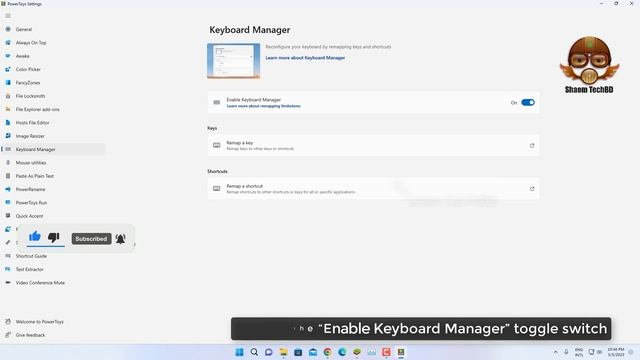
Task: Click the Image Resizer sidebar icon
Action: [8, 136]
